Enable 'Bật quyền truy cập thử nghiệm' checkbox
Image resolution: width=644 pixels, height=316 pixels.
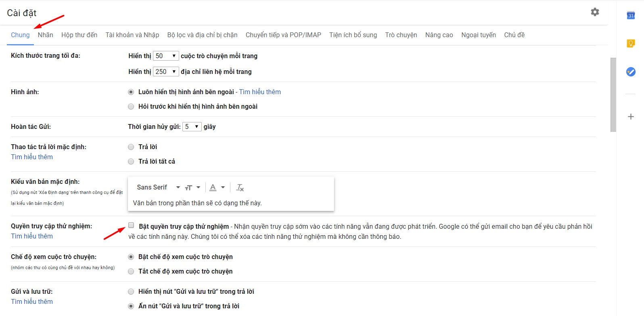131,225
